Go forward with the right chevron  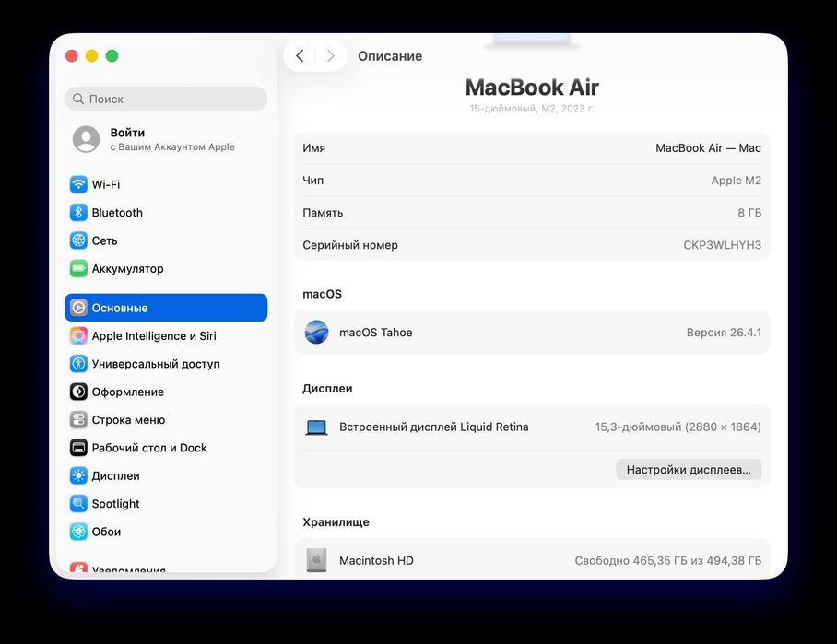pyautogui.click(x=330, y=55)
